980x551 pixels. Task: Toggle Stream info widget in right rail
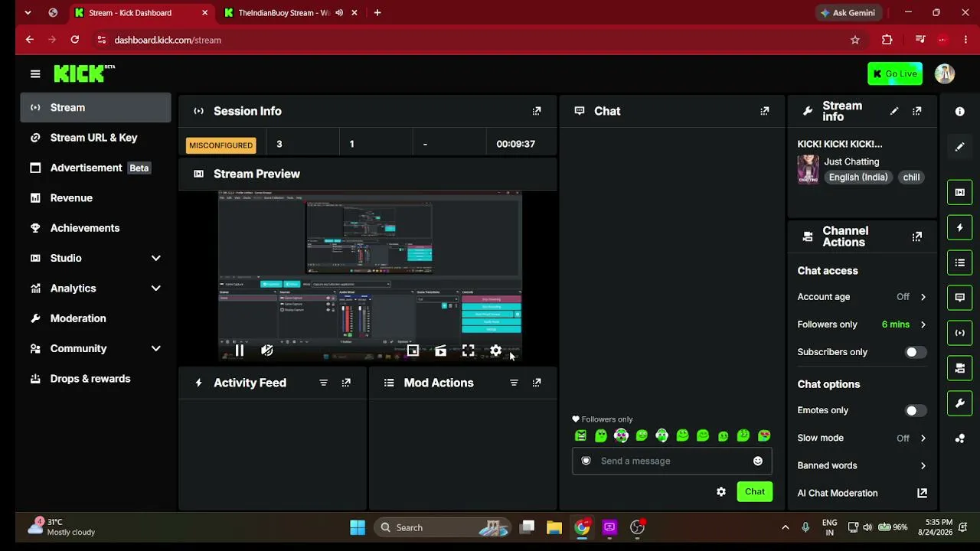(x=960, y=403)
